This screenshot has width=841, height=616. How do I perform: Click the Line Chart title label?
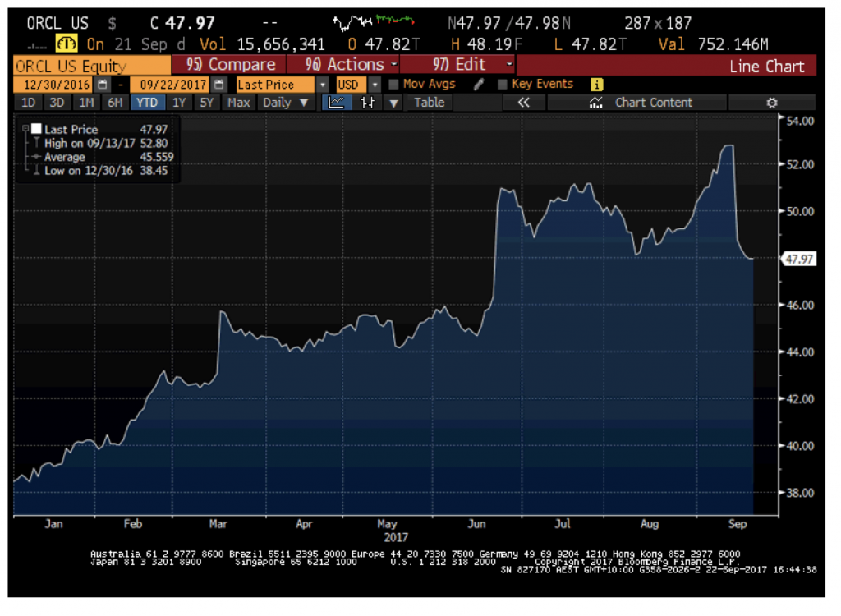coord(766,66)
